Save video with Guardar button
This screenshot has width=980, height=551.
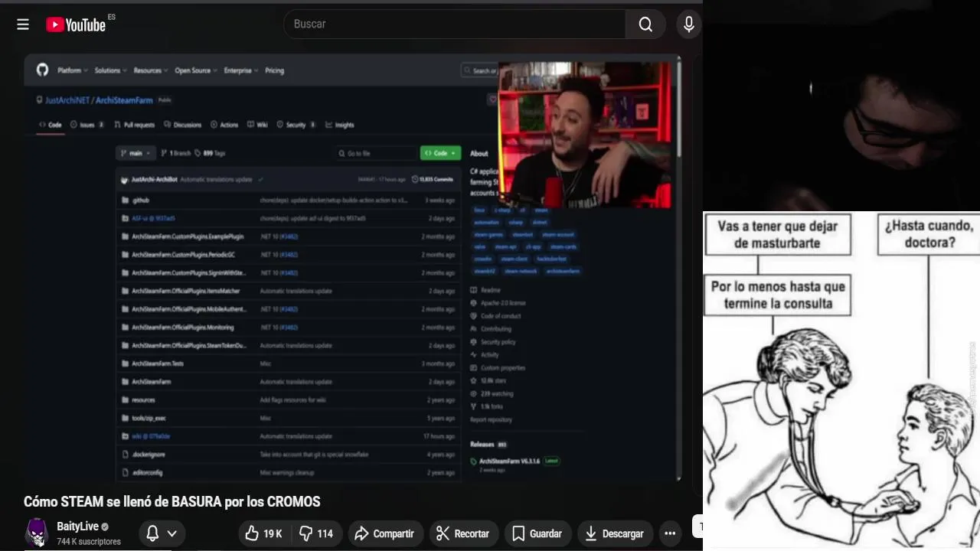click(537, 533)
